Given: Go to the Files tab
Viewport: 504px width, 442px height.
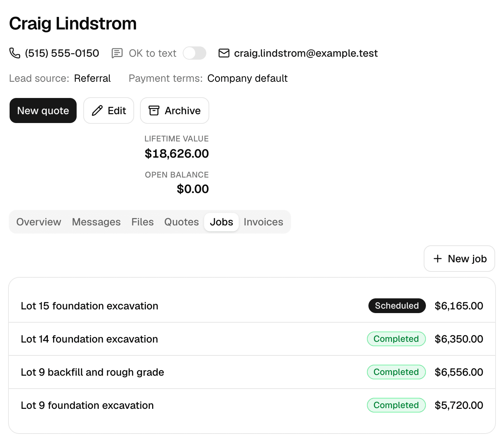Looking at the screenshot, I should coord(143,222).
